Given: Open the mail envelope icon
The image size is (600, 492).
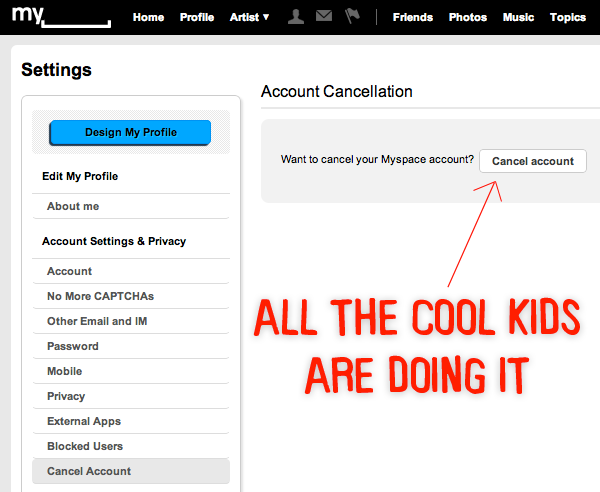Looking at the screenshot, I should [324, 16].
